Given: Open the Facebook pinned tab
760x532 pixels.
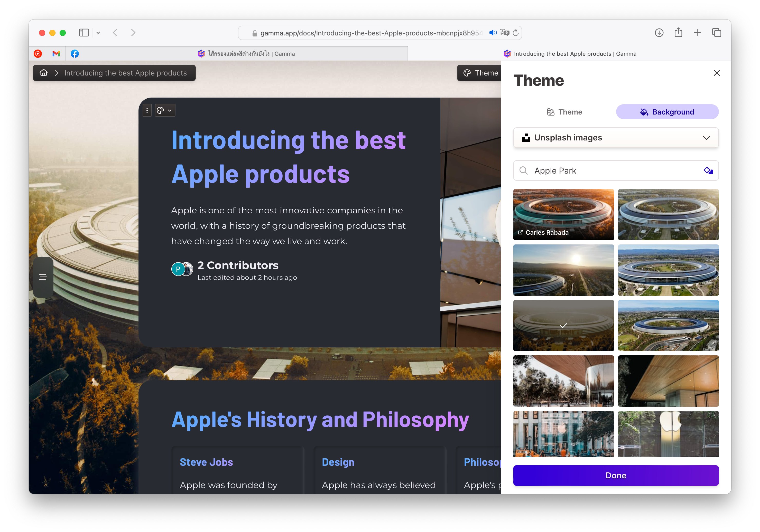Looking at the screenshot, I should (75, 54).
